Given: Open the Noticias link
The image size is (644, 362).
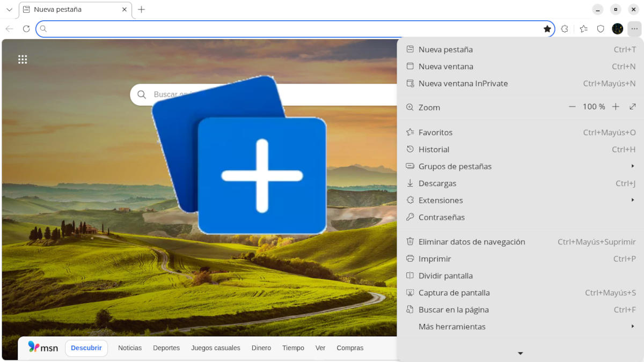Looking at the screenshot, I should click(130, 348).
